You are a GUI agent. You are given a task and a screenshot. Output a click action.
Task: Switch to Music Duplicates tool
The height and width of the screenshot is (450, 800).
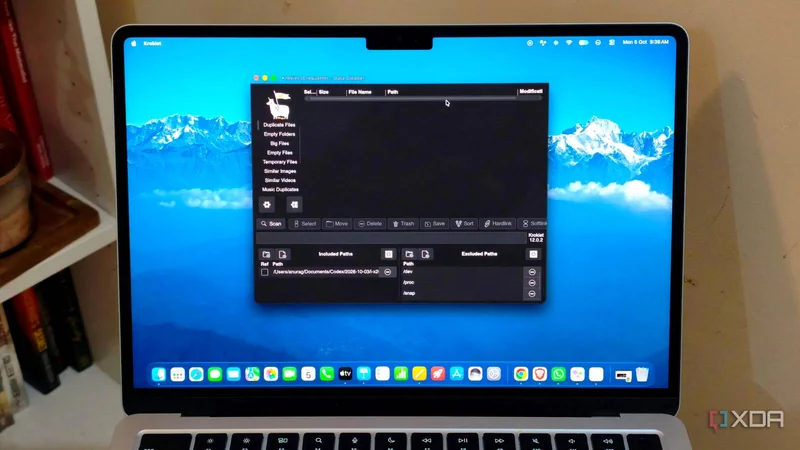tap(280, 189)
